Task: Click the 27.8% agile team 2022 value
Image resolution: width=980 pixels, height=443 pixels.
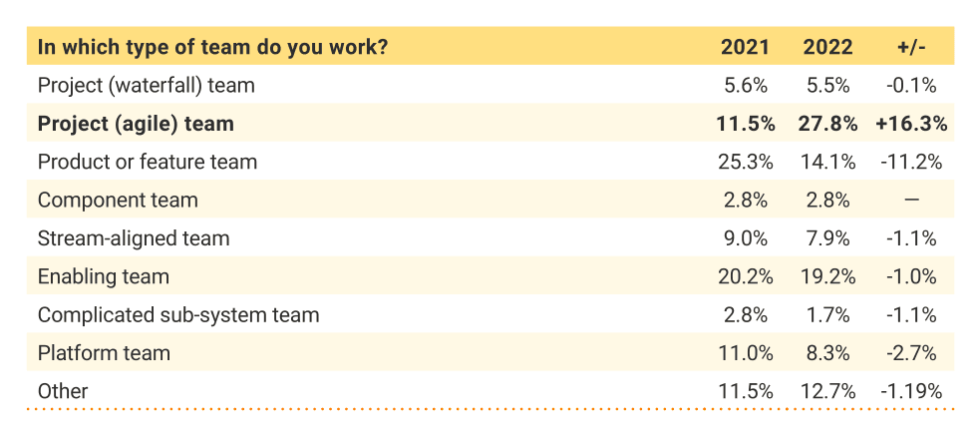Action: click(x=828, y=124)
